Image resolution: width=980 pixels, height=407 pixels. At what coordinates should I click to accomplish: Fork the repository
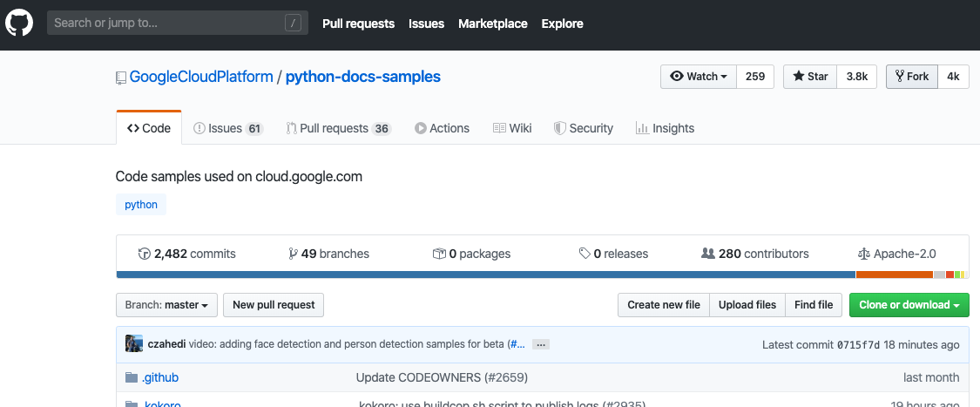pos(912,77)
